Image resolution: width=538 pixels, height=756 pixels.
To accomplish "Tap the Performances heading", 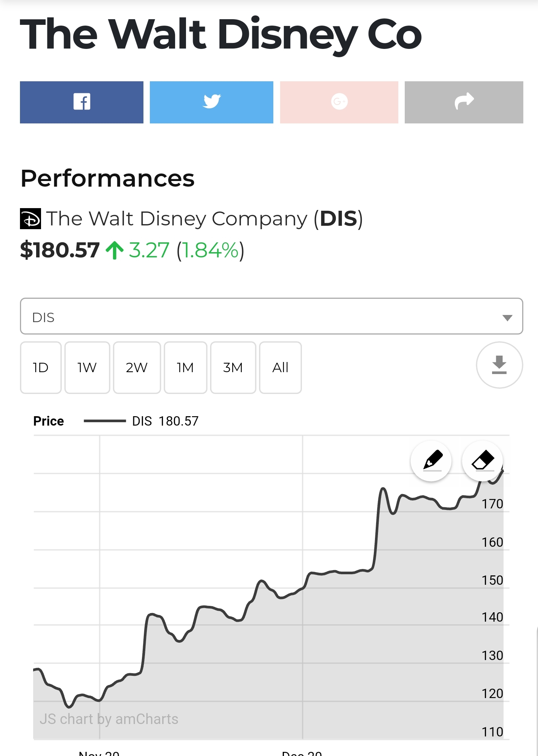I will [x=108, y=178].
